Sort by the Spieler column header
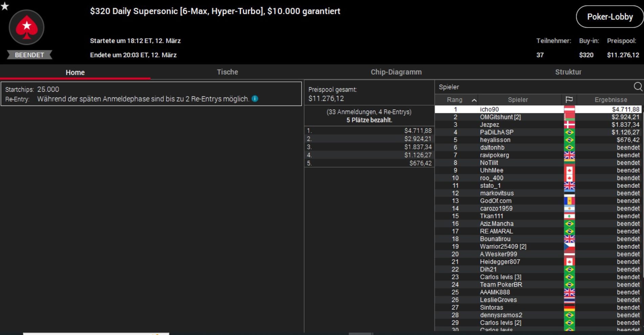This screenshot has height=335, width=644. [x=518, y=99]
